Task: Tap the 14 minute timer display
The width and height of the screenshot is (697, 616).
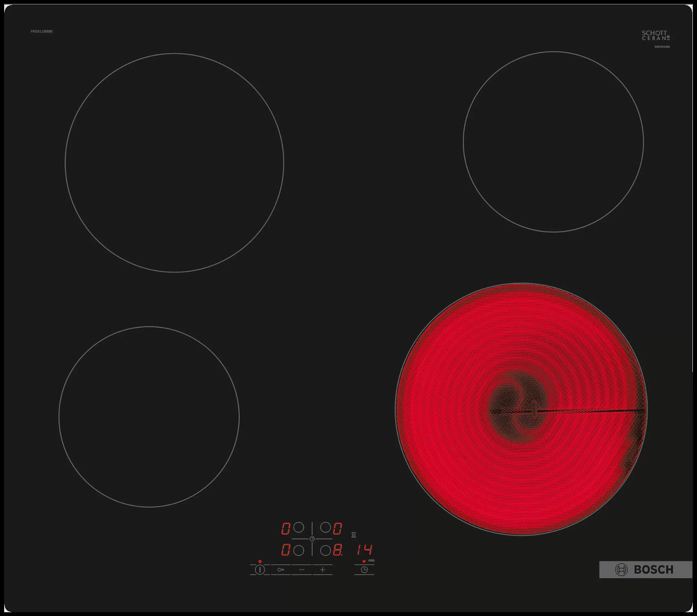Action: click(365, 550)
